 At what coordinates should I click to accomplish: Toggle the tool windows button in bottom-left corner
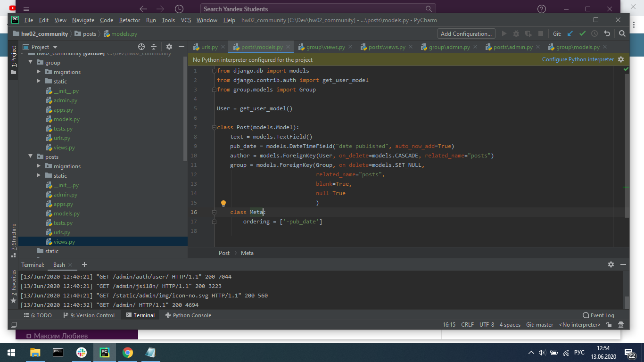[14, 325]
